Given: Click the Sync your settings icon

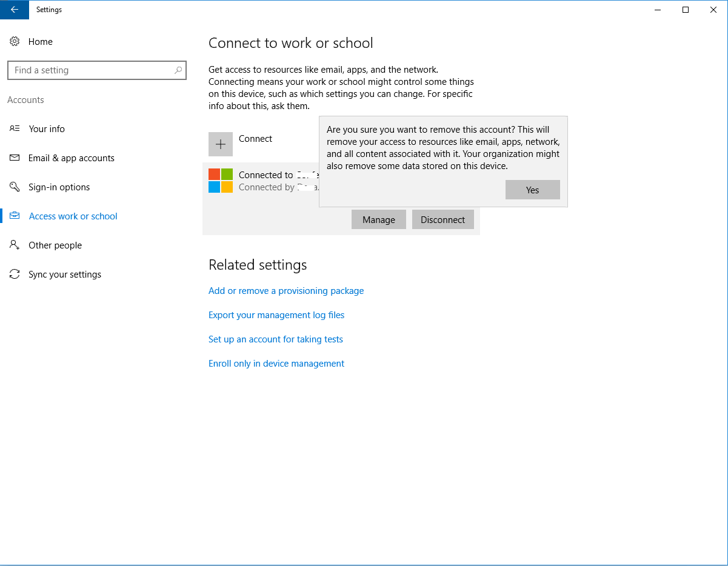Looking at the screenshot, I should (x=15, y=275).
